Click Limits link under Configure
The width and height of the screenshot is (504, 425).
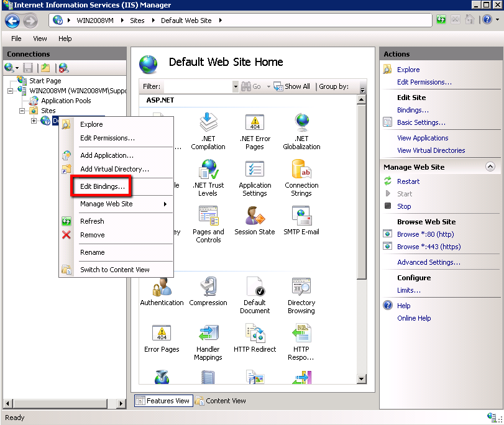[408, 290]
